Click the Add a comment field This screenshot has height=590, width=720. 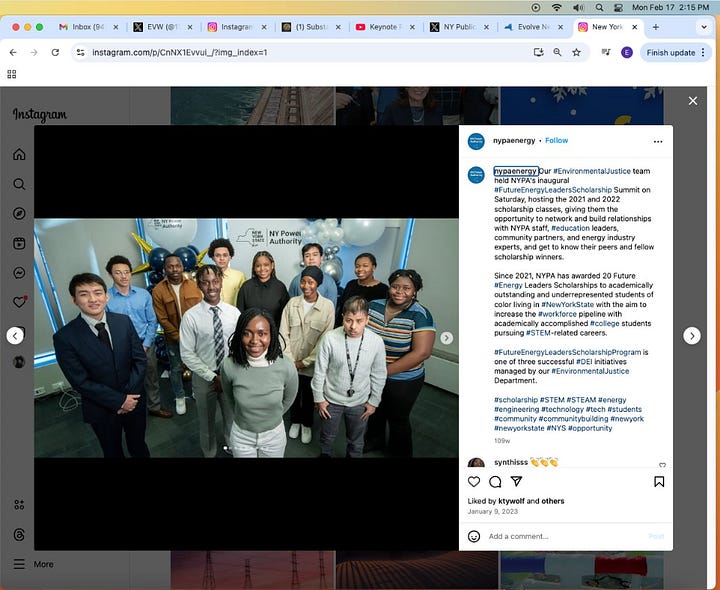click(567, 536)
